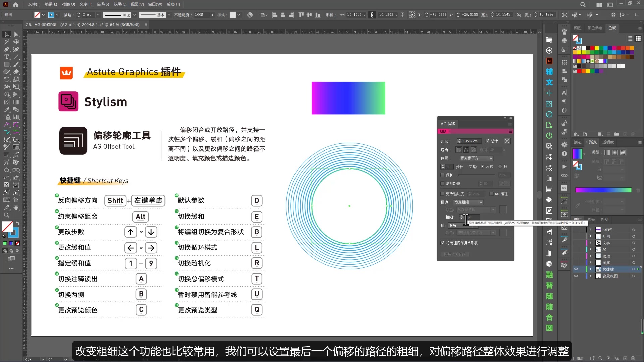Select the Type tool
Image resolution: width=644 pixels, height=362 pixels.
[7, 57]
